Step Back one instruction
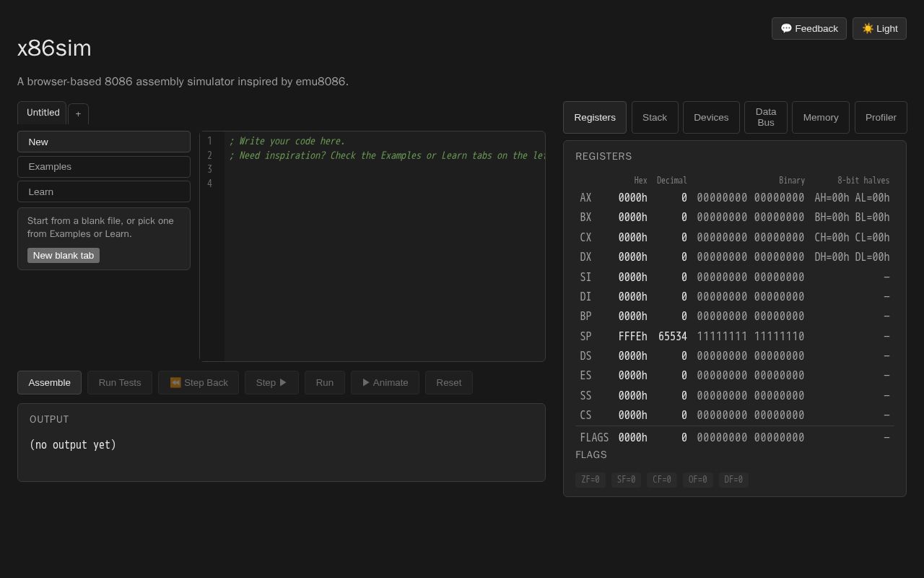The image size is (924, 578). 199,383
